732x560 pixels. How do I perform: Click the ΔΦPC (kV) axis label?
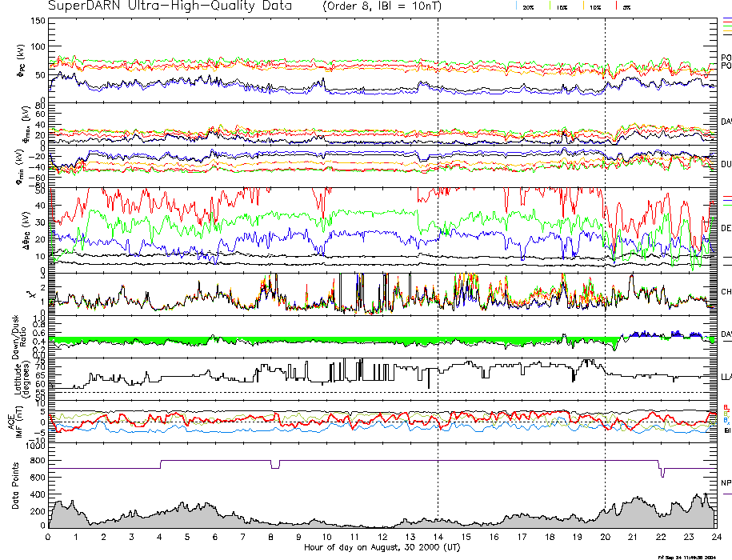pyautogui.click(x=27, y=229)
